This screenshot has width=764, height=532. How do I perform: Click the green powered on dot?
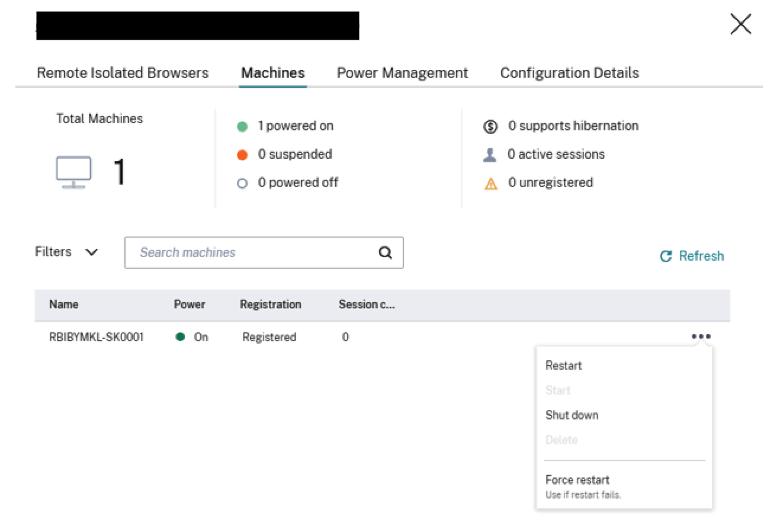[242, 127]
